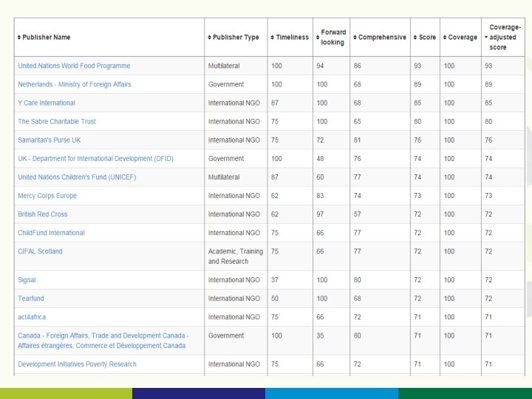Open the CIFAL Scotland link
This screenshot has width=532, height=399.
[40, 251]
